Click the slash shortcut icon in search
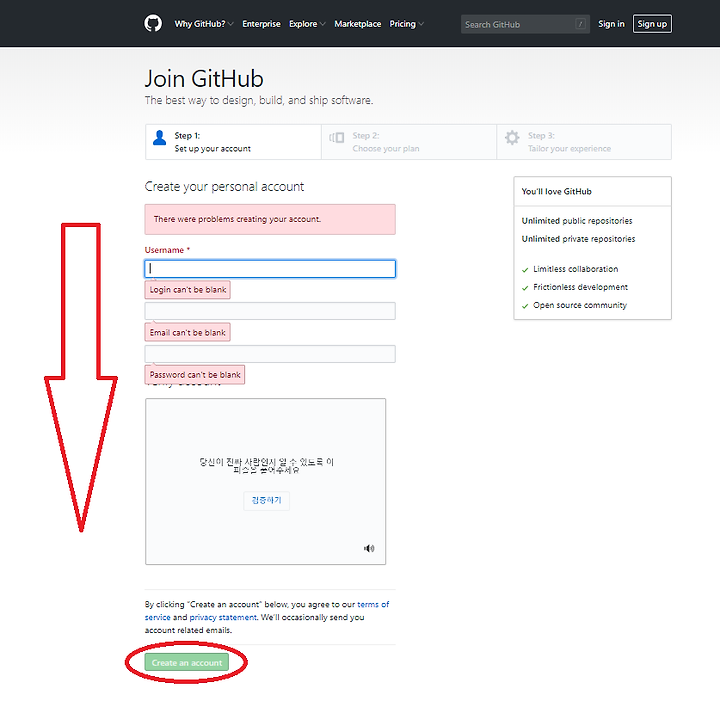The width and height of the screenshot is (720, 701). point(580,24)
